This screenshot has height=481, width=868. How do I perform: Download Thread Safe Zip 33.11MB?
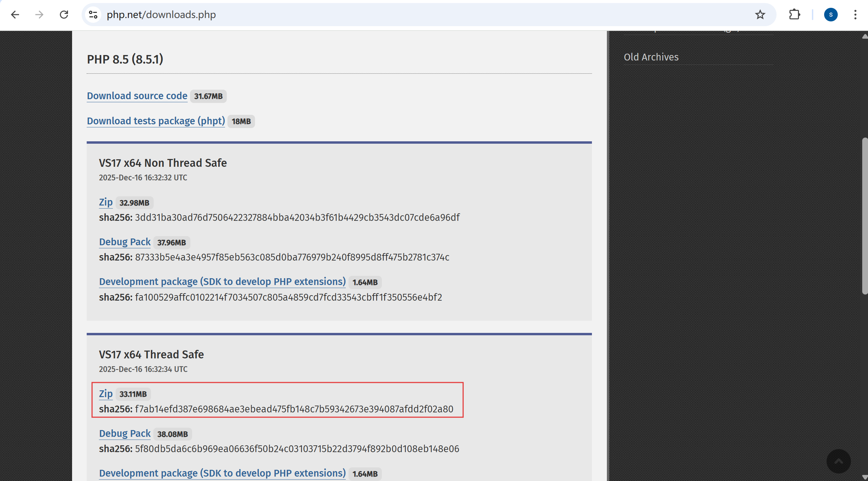[106, 394]
